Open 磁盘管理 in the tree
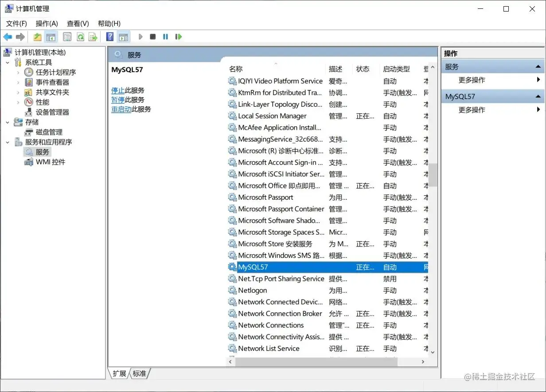546x392 pixels. coord(49,132)
